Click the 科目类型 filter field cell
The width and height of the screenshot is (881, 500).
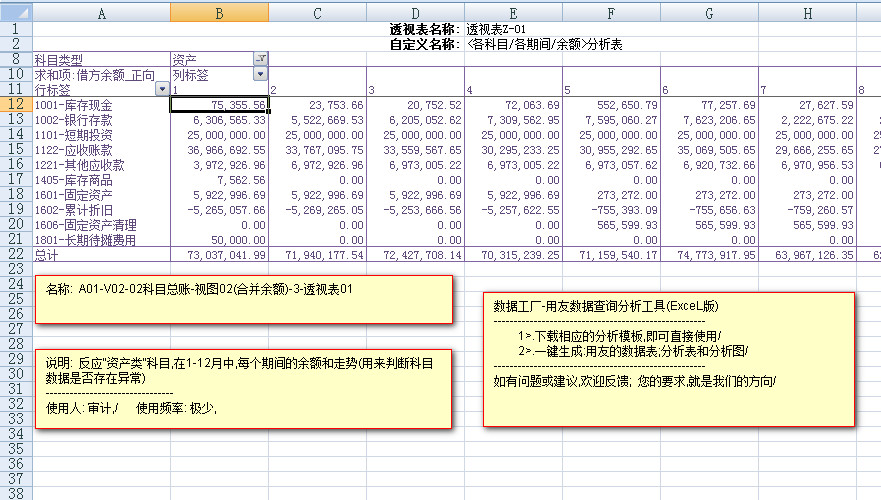[100, 59]
